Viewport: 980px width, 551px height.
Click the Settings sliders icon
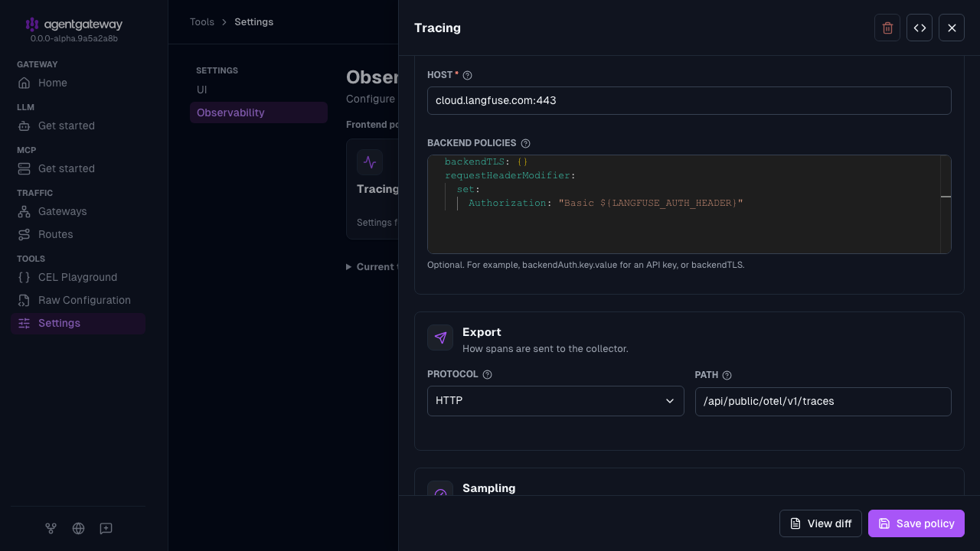(24, 323)
